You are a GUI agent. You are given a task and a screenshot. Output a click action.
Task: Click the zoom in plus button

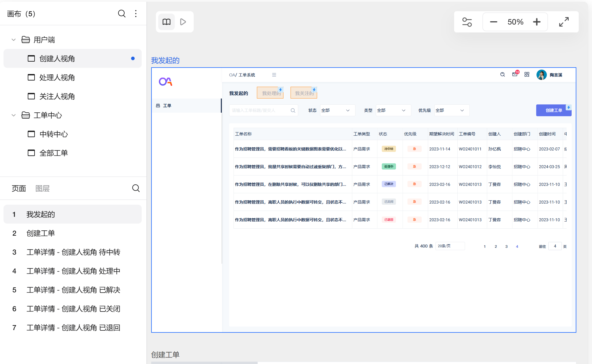pyautogui.click(x=536, y=22)
